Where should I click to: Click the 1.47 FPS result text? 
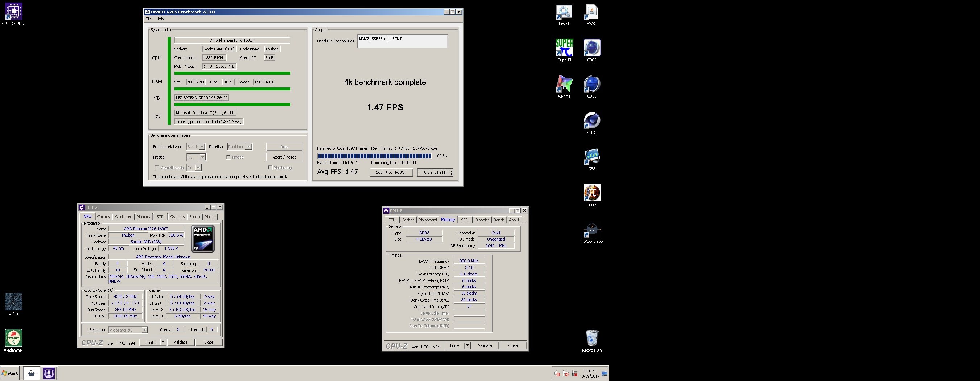click(385, 107)
